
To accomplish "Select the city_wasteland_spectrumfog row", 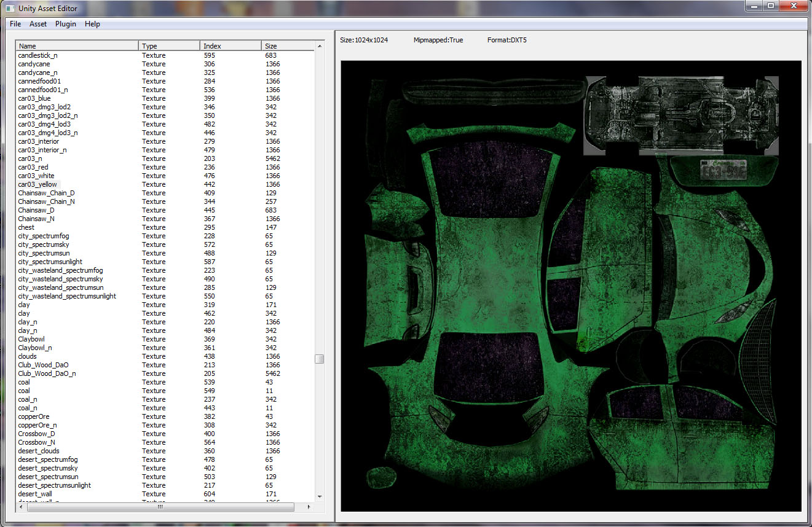I will click(165, 270).
